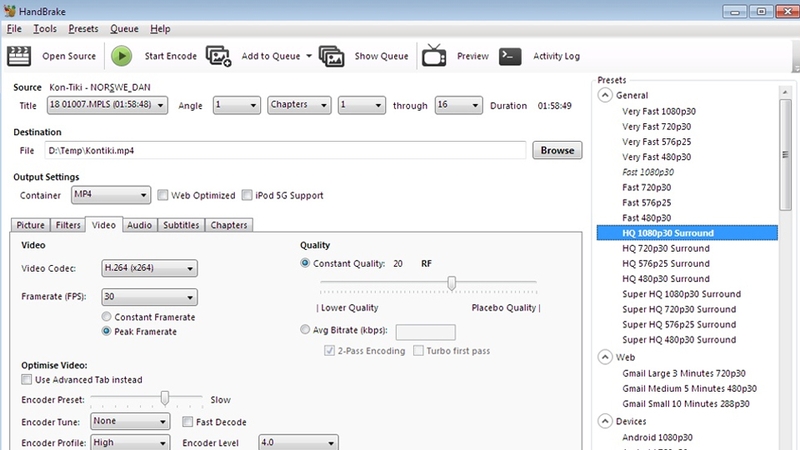Expand the Container format dropdown
This screenshot has width=800, height=450.
coord(111,195)
